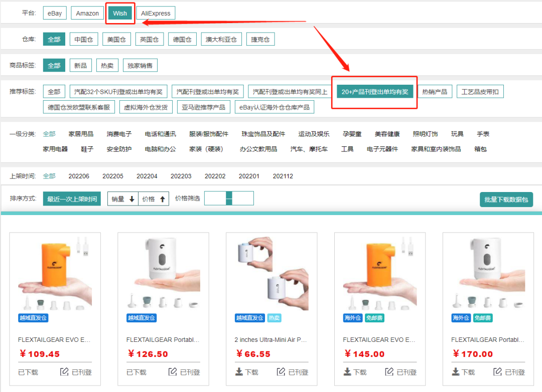
Task: Open 箱包 category
Action: 480,149
